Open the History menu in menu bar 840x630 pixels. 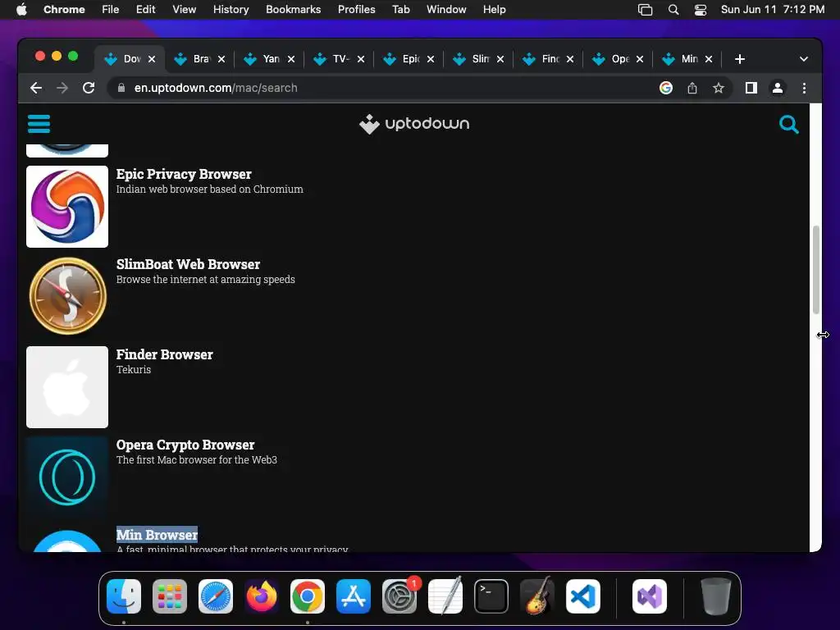[231, 10]
